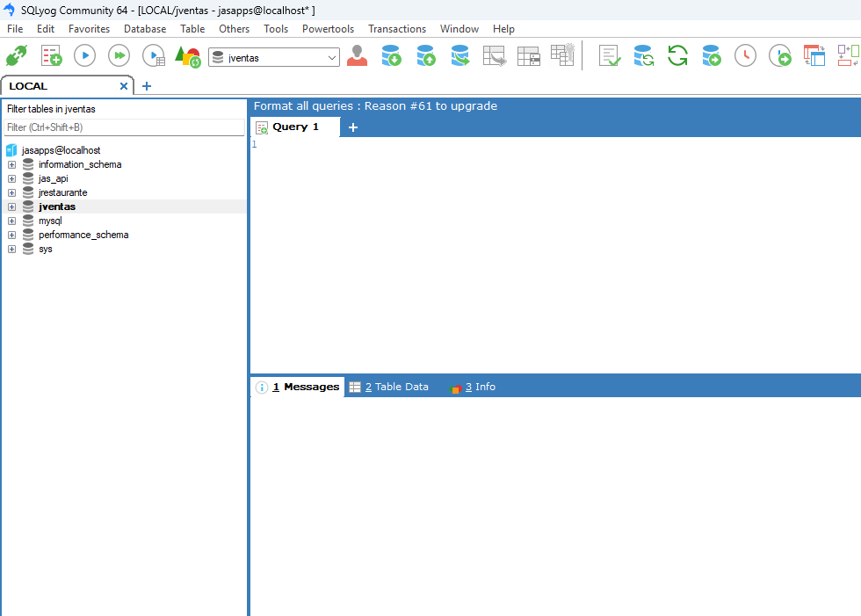
Task: Click table grid icon with lightbulb
Action: 563,54
